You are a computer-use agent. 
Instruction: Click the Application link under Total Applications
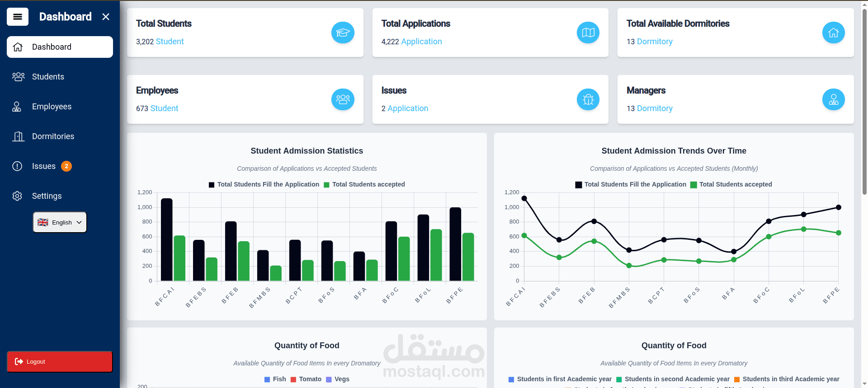[421, 42]
